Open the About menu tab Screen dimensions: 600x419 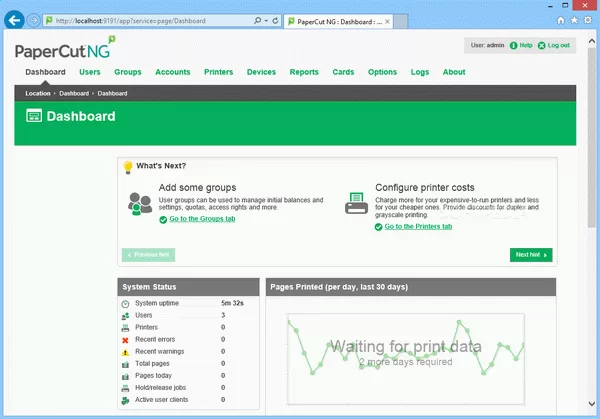coord(454,72)
